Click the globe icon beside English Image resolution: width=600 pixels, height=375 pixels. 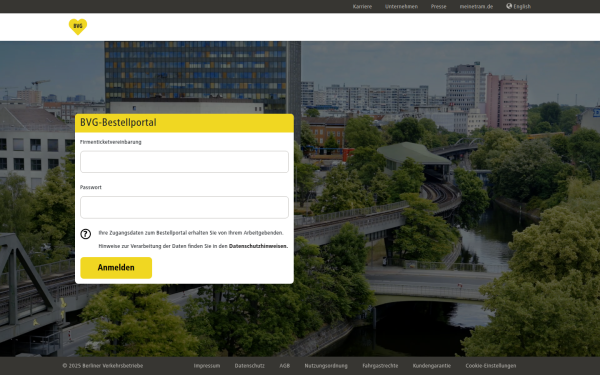click(x=509, y=6)
